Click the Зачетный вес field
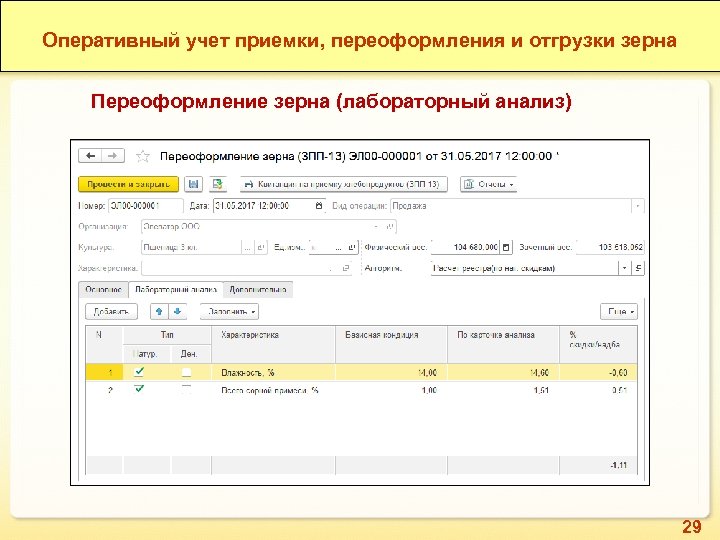The width and height of the screenshot is (720, 540). click(610, 247)
